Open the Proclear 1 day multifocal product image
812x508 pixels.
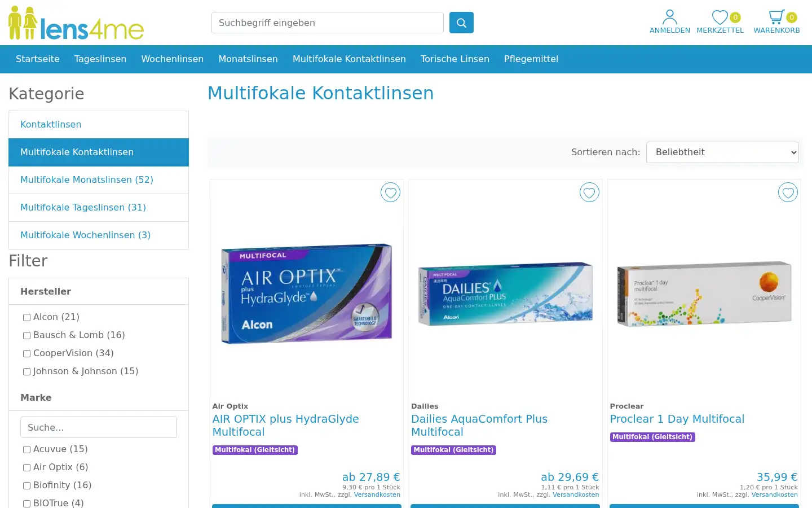click(704, 294)
